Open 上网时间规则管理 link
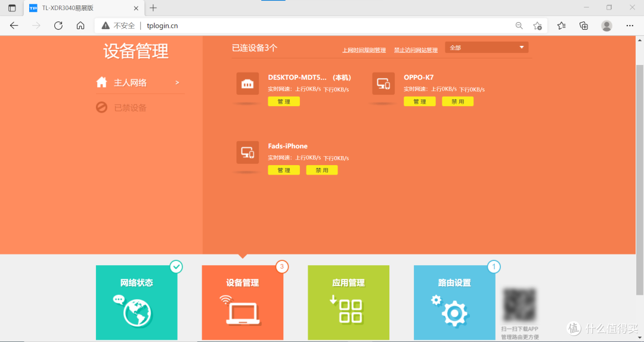 pyautogui.click(x=364, y=50)
